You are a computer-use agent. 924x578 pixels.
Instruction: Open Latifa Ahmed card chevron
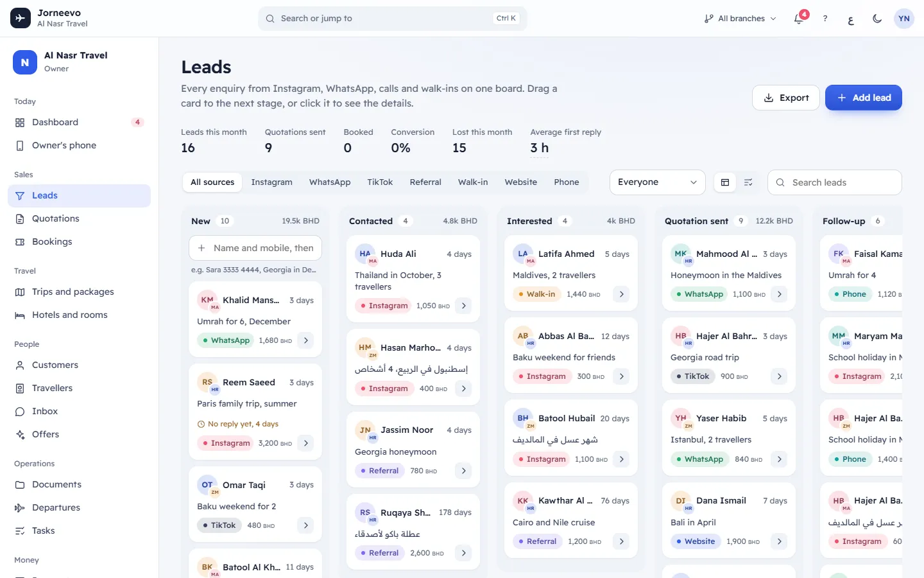pyautogui.click(x=622, y=294)
